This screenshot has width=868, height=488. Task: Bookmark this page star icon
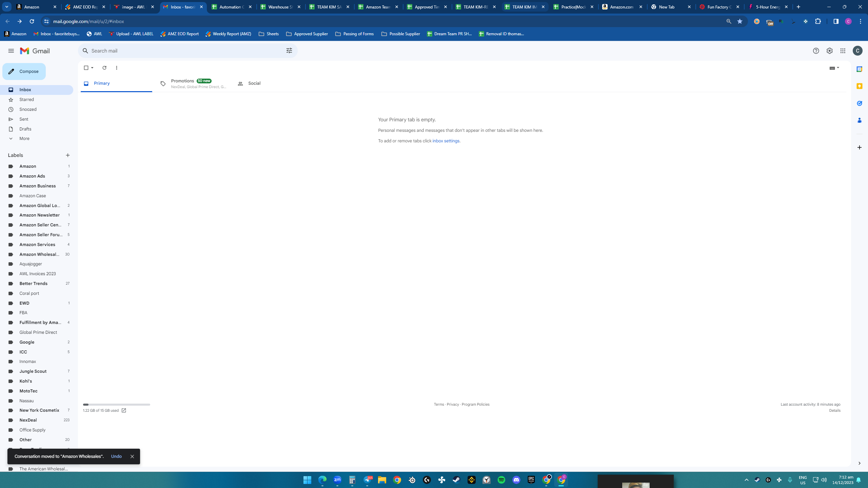740,21
